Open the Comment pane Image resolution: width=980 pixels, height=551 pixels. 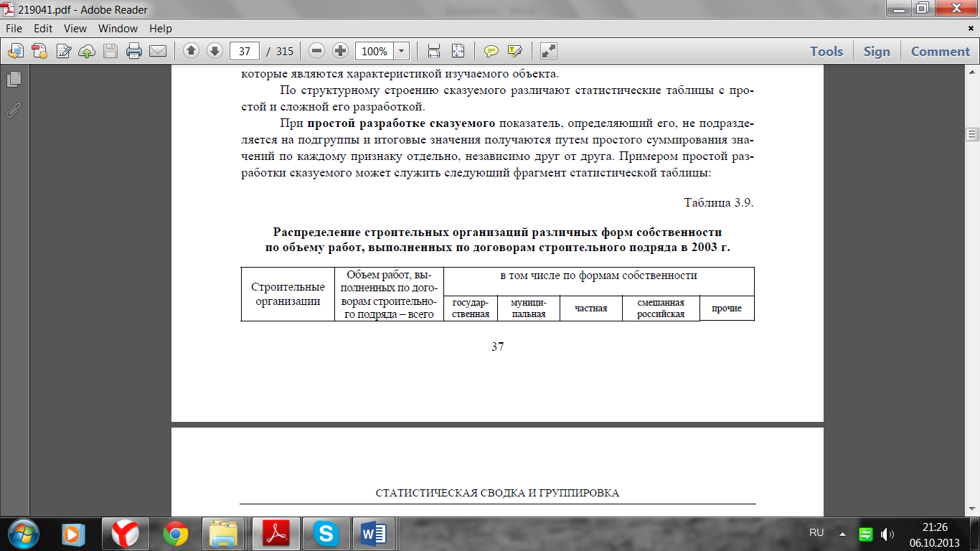[x=941, y=51]
